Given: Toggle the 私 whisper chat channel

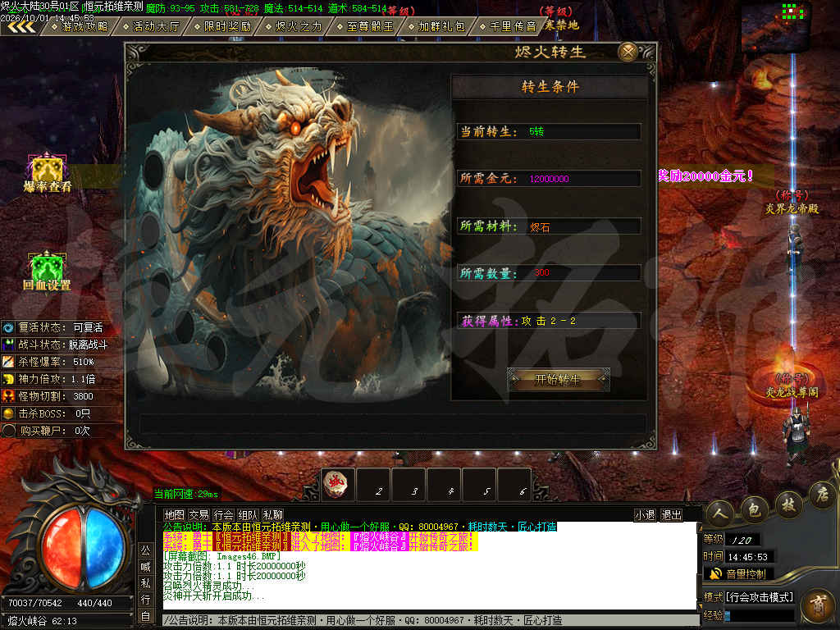Looking at the screenshot, I should click(146, 583).
